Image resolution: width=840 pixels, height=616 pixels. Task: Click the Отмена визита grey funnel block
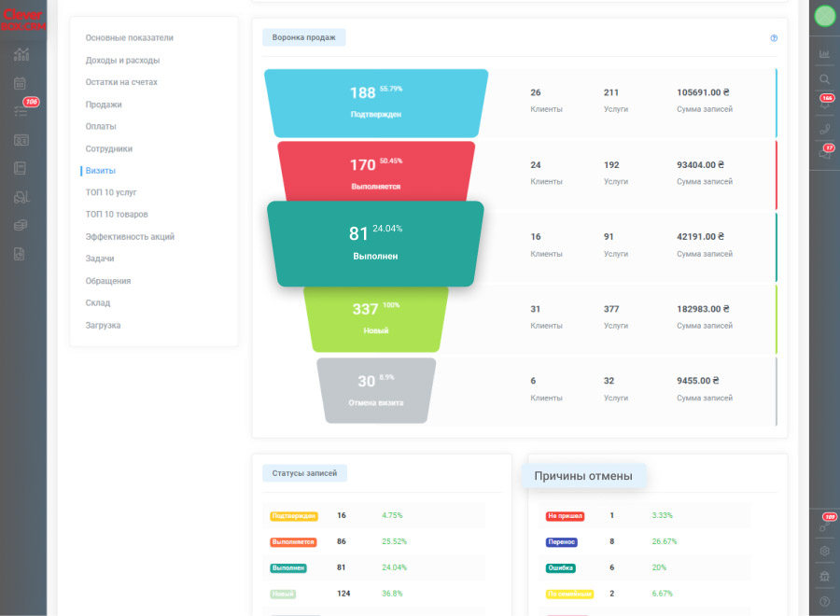[x=376, y=390]
